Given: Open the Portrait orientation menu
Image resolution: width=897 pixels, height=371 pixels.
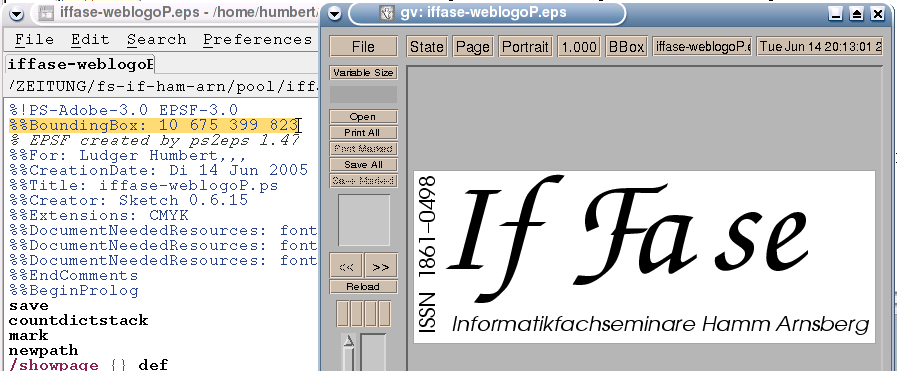Looking at the screenshot, I should pos(525,47).
